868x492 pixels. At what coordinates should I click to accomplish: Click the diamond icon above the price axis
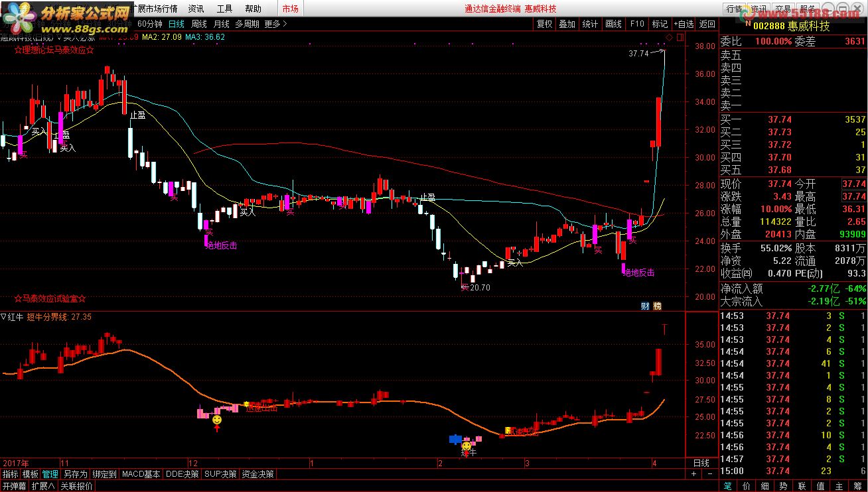click(x=670, y=37)
